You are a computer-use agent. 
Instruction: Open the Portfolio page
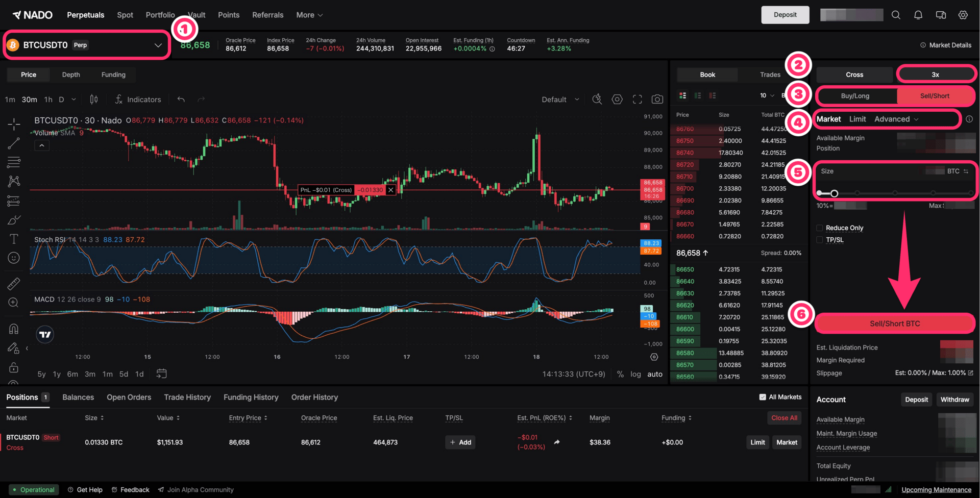160,15
